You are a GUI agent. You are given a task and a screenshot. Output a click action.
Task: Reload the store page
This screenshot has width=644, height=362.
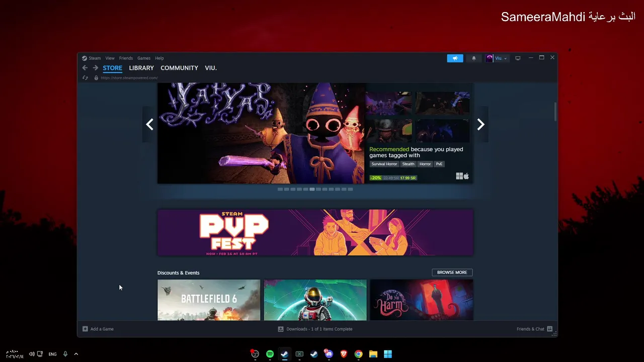85,78
